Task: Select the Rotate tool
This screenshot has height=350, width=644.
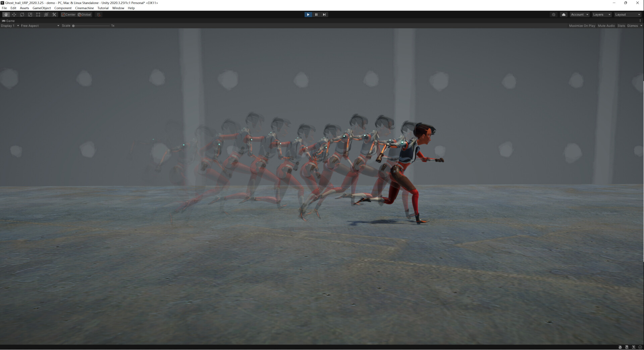Action: point(22,14)
